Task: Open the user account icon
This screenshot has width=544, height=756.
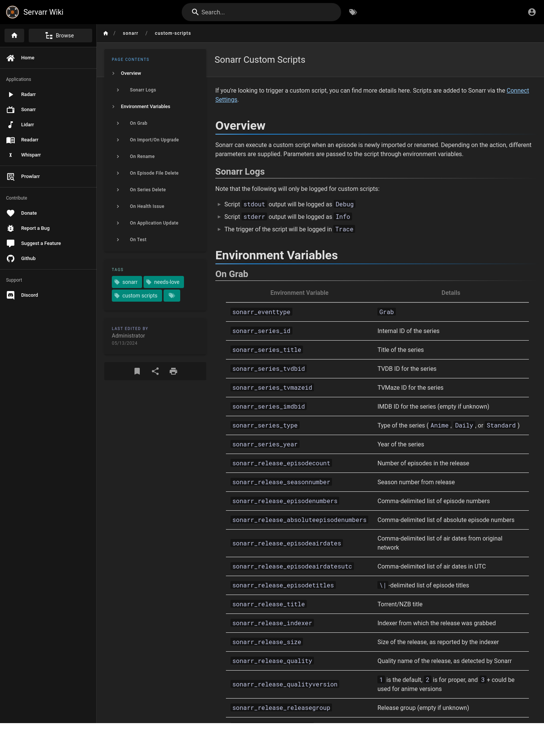Action: (532, 12)
